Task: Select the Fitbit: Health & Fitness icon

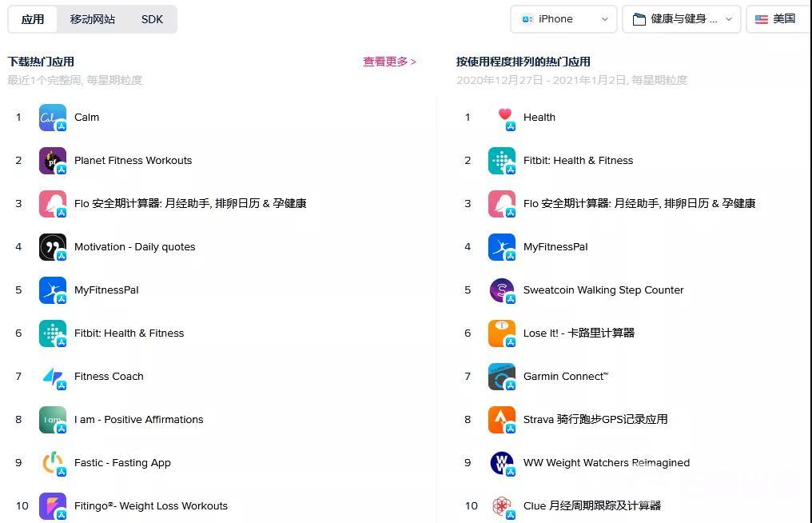Action: pos(52,333)
